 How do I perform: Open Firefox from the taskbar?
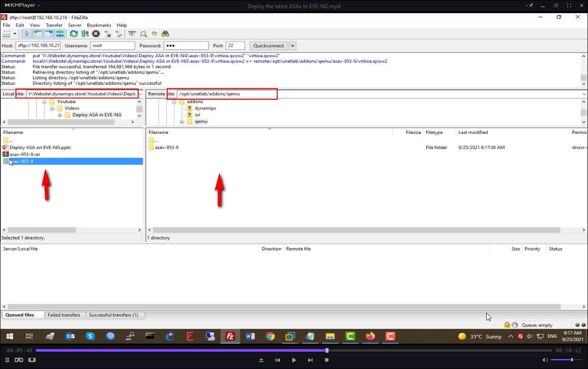[370, 336]
